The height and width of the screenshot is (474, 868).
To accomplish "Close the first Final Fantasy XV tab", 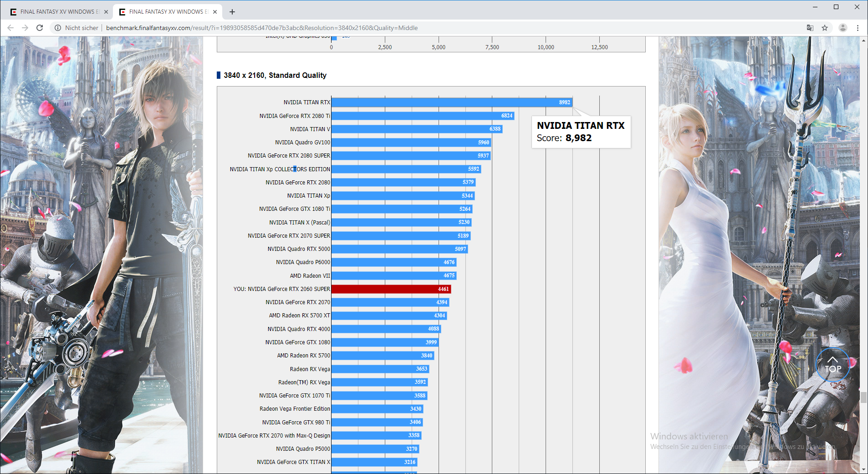I will (106, 12).
